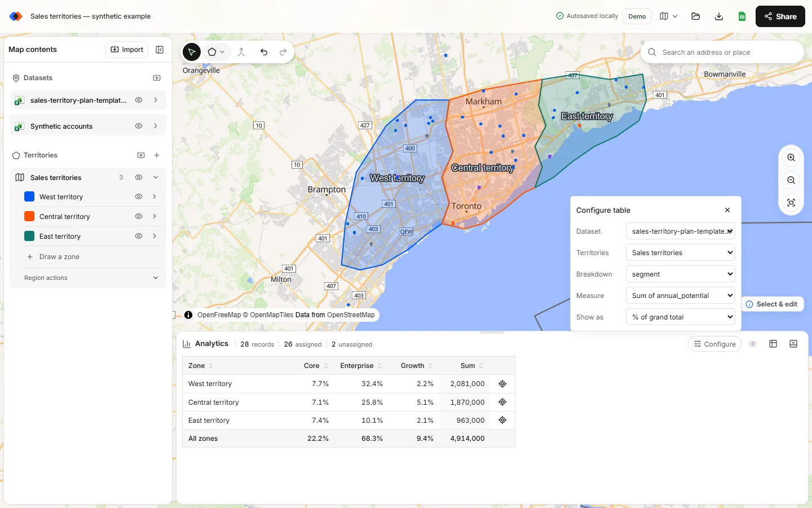
Task: Open the map style dropdown in top bar
Action: 668,16
